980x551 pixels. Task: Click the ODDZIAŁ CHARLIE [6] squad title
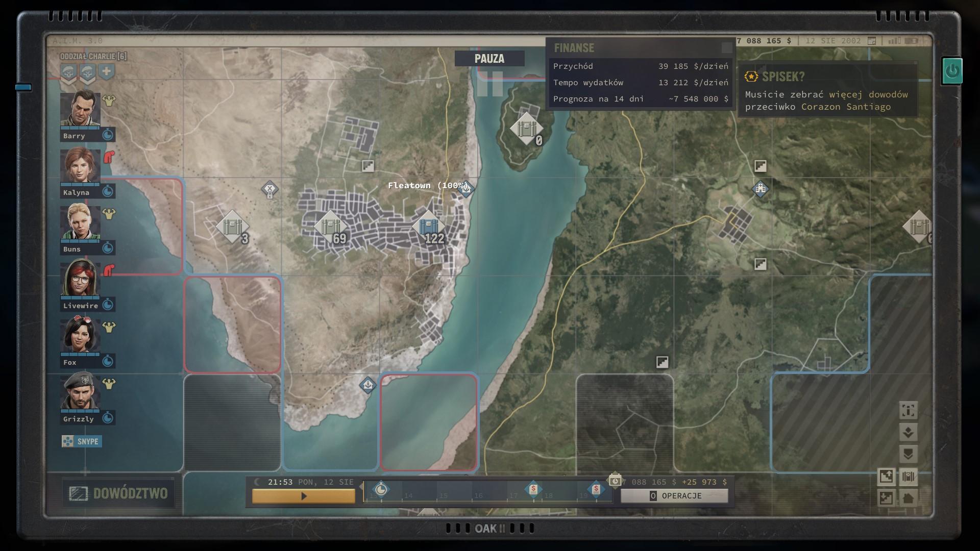(93, 56)
